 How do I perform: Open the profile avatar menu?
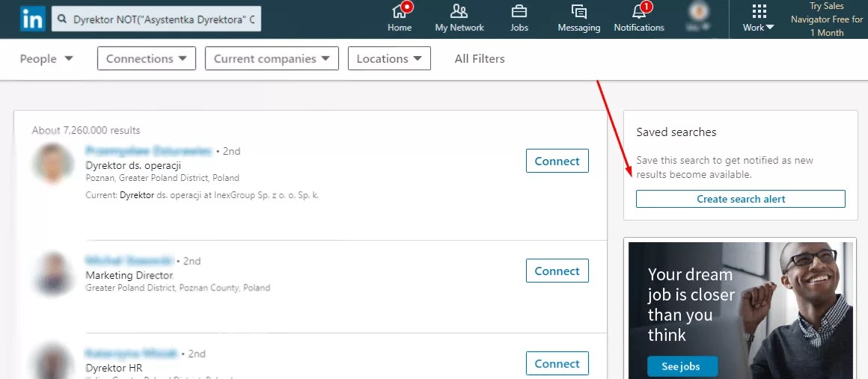(699, 16)
